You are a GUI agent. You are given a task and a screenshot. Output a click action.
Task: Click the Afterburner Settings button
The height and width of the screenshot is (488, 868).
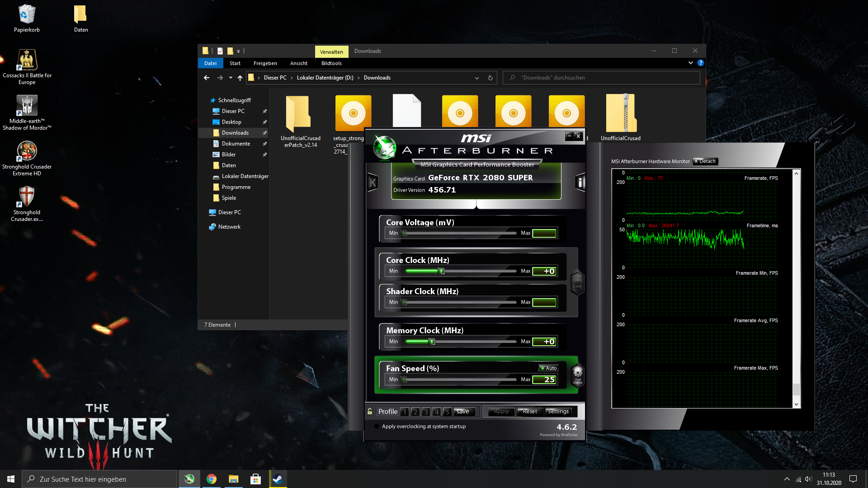[x=558, y=412]
